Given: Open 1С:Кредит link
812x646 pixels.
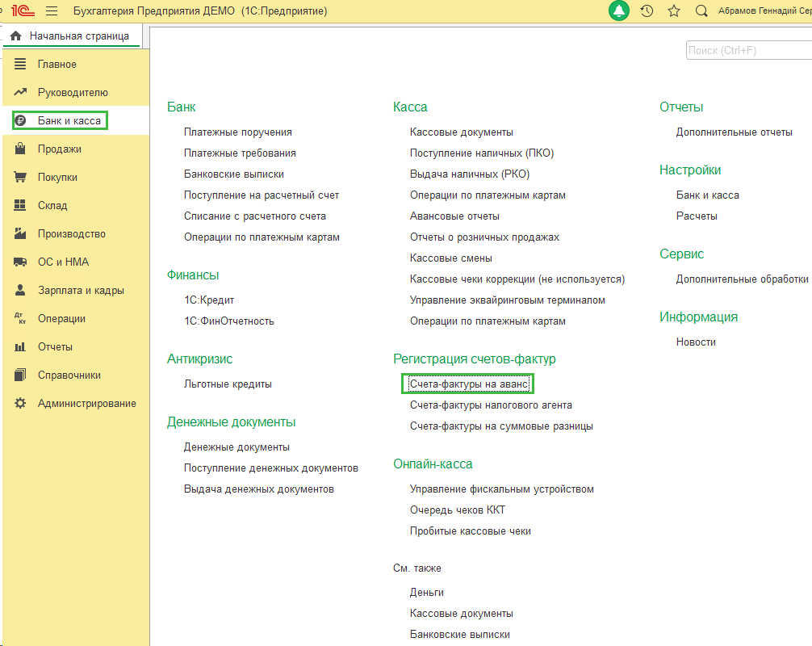Looking at the screenshot, I should pyautogui.click(x=209, y=300).
